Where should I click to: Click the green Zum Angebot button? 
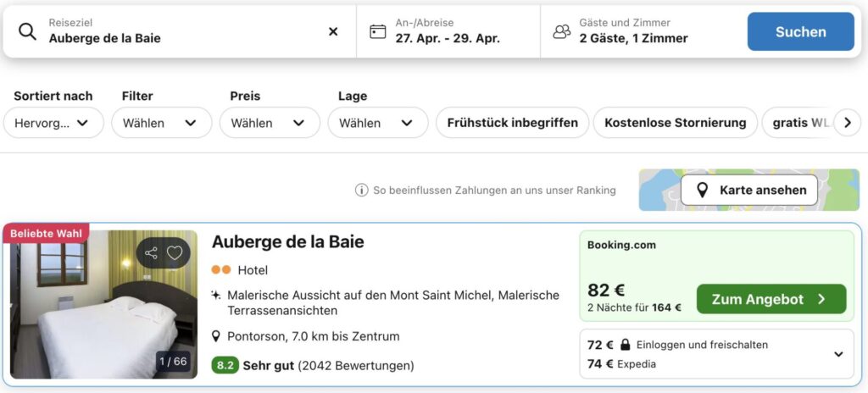771,299
